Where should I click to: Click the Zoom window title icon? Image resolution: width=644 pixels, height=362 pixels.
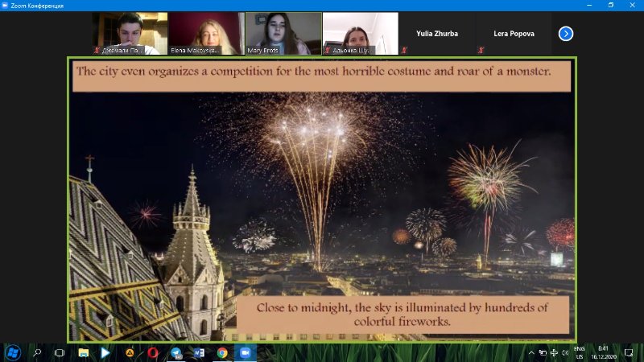5,6
